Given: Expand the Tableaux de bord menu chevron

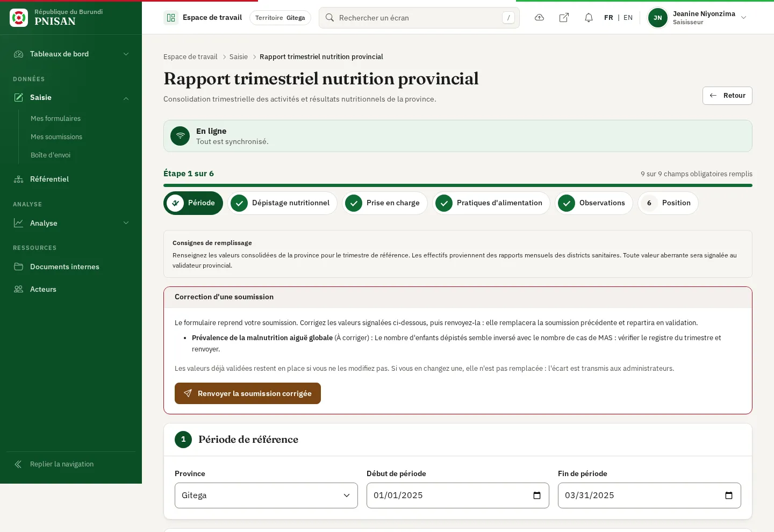Looking at the screenshot, I should pos(126,54).
